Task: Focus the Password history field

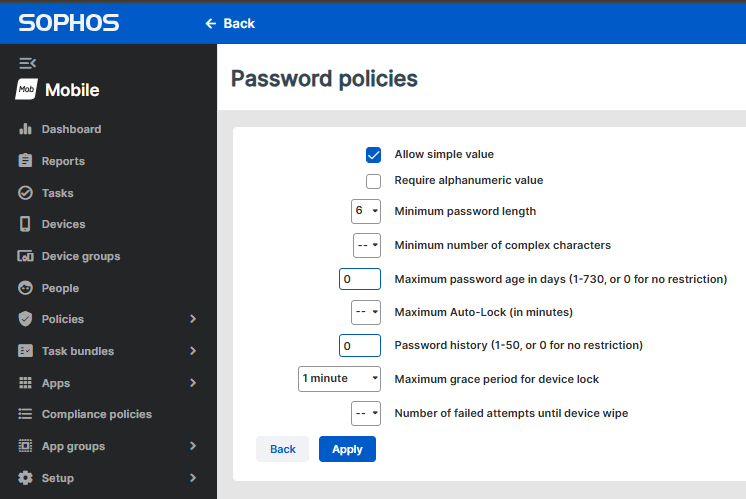Action: click(x=360, y=345)
